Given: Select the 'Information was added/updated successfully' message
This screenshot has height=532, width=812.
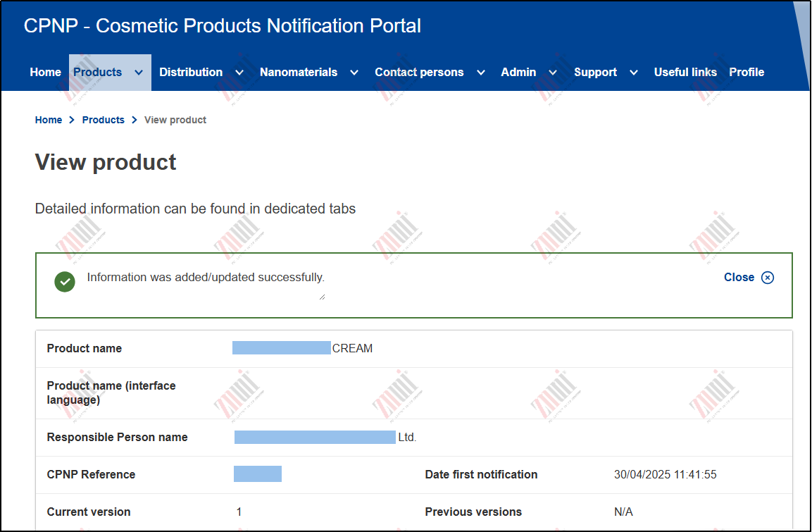Looking at the screenshot, I should (206, 277).
